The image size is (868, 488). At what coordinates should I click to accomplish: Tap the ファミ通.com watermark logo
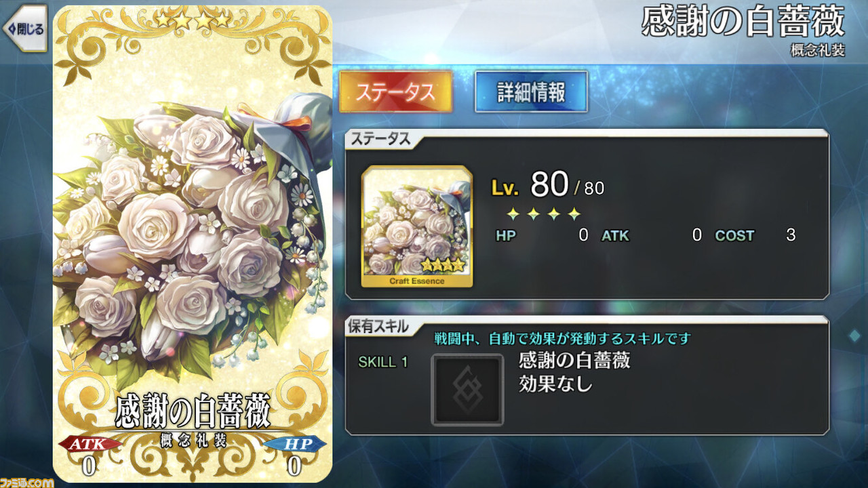click(x=27, y=482)
